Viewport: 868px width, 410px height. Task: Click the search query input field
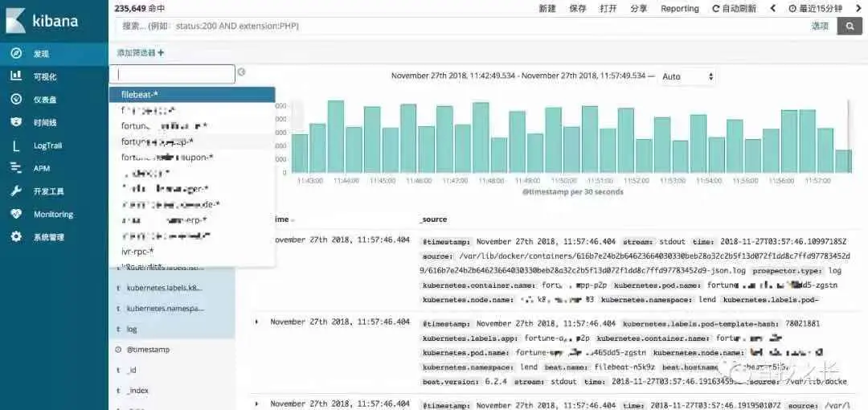(460, 26)
